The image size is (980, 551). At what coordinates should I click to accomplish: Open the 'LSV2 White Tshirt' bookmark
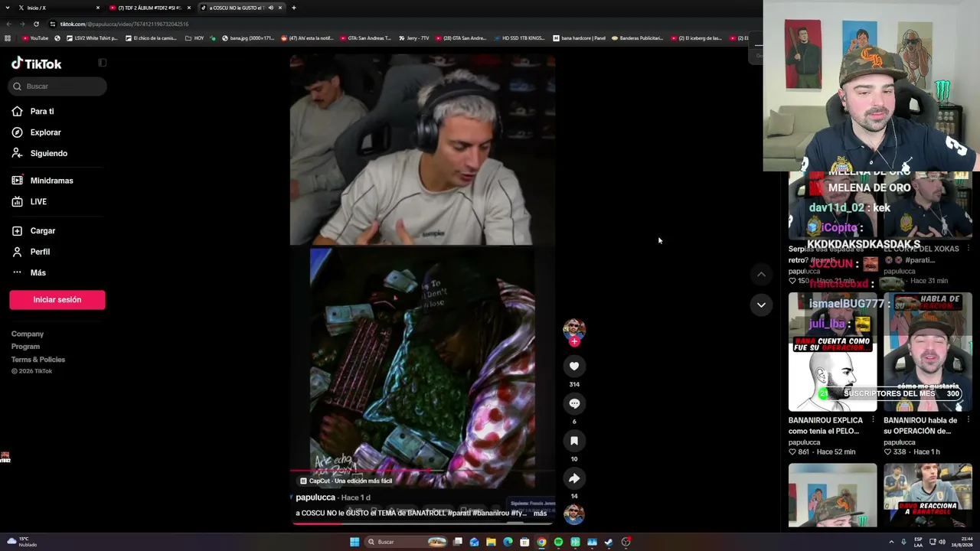pos(93,38)
